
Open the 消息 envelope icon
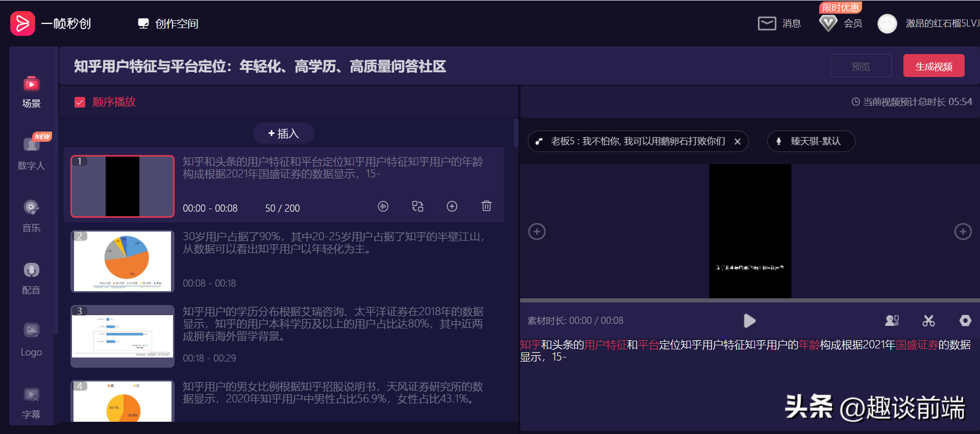pos(767,23)
